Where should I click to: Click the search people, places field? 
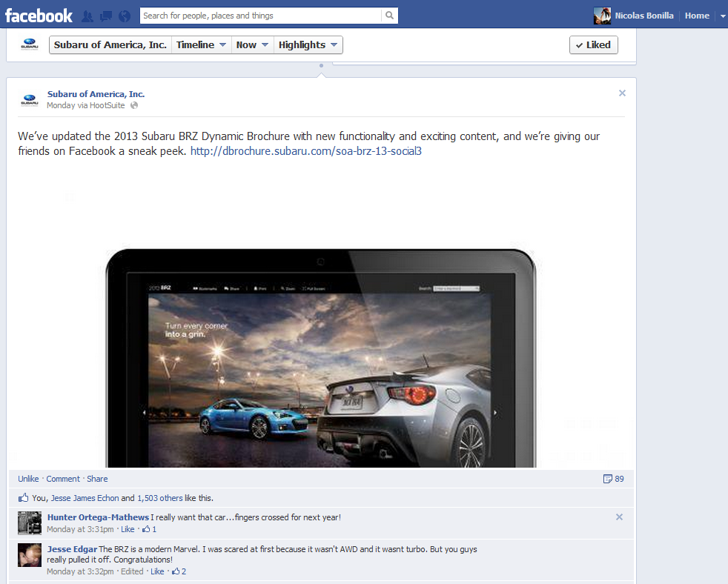(260, 16)
